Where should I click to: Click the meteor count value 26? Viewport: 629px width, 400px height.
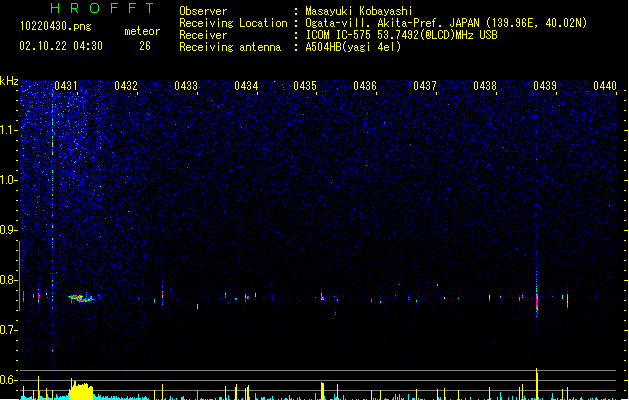tap(145, 46)
